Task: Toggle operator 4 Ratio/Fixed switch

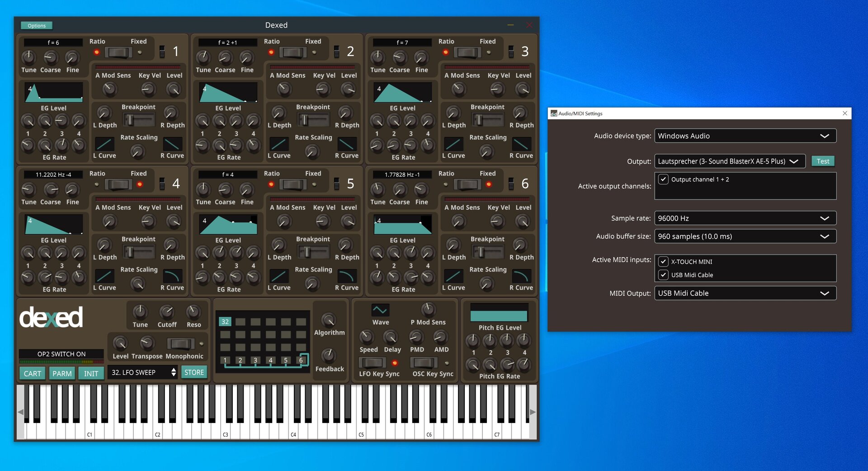Action: pos(118,184)
